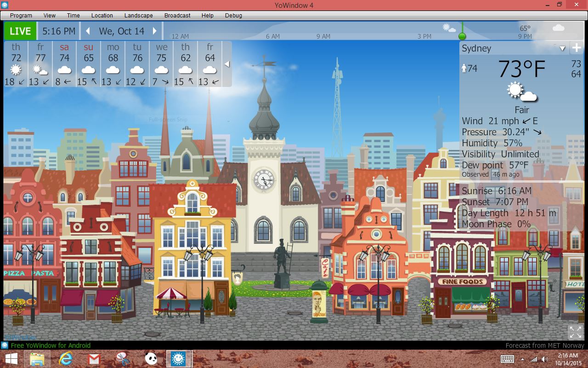This screenshot has width=588, height=368.
Task: Click the clock tower clock face
Action: [264, 178]
